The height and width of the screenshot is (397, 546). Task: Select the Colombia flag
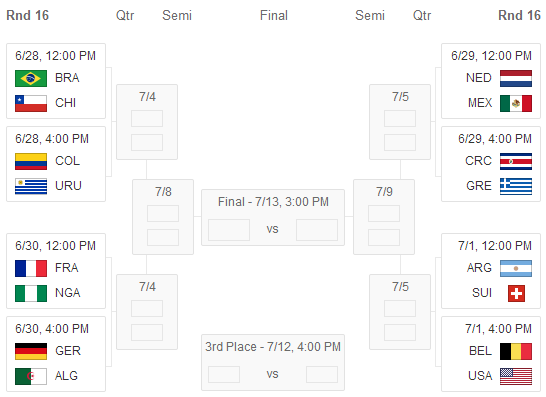pos(31,161)
